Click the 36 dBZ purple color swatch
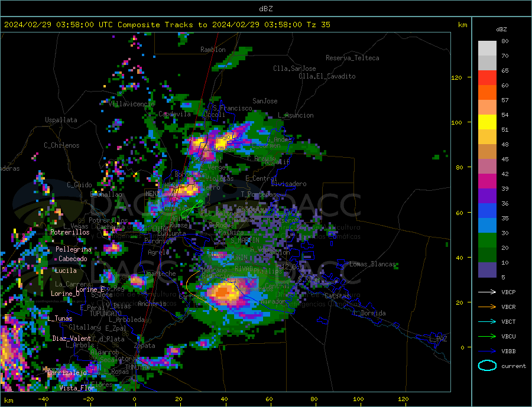532x407 pixels. [x=487, y=196]
